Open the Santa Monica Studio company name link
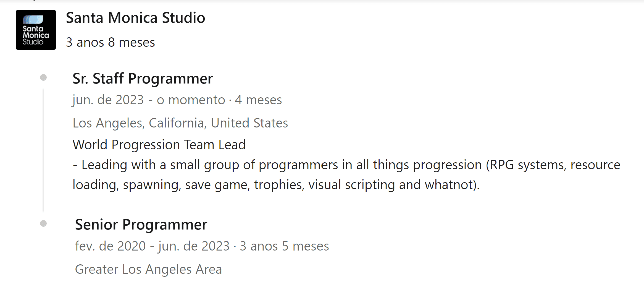 [x=135, y=18]
